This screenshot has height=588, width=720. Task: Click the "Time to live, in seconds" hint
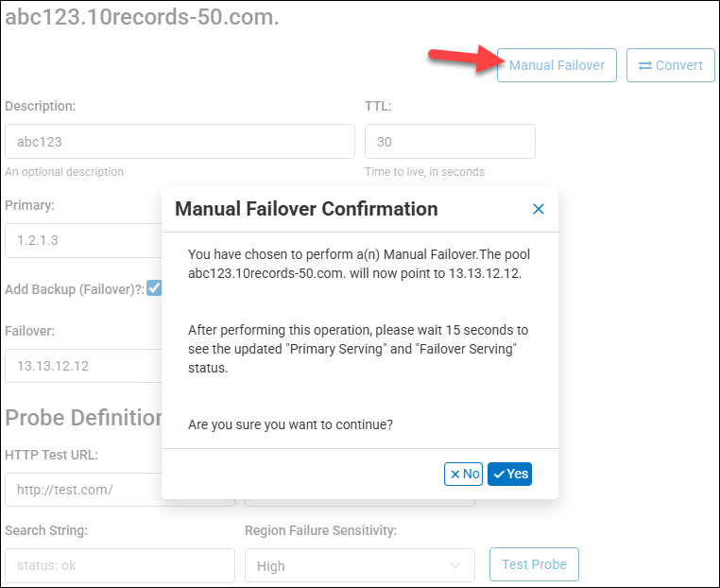tap(424, 172)
